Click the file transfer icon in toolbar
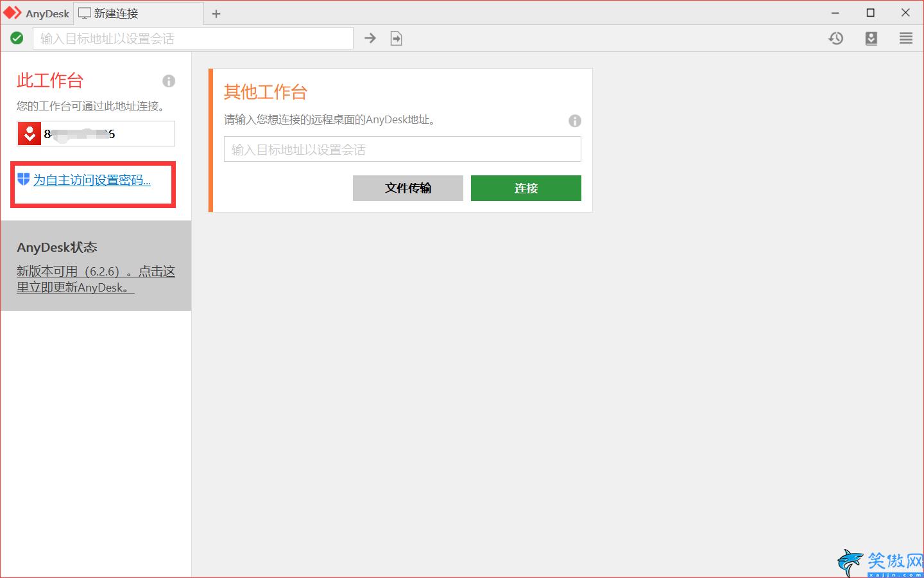 tap(397, 39)
